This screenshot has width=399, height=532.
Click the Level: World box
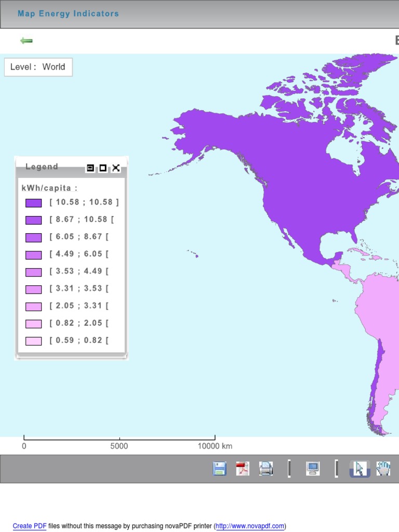38,67
